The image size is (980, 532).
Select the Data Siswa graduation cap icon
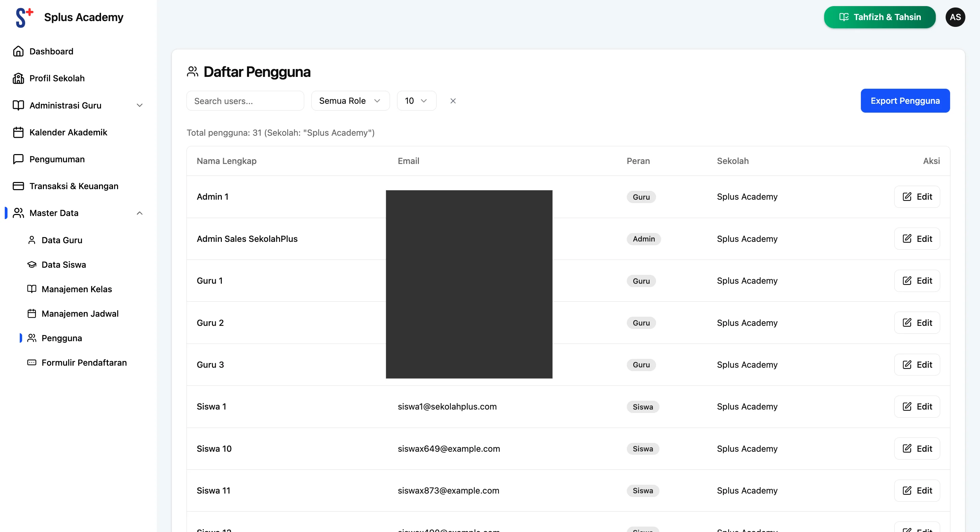[32, 264]
